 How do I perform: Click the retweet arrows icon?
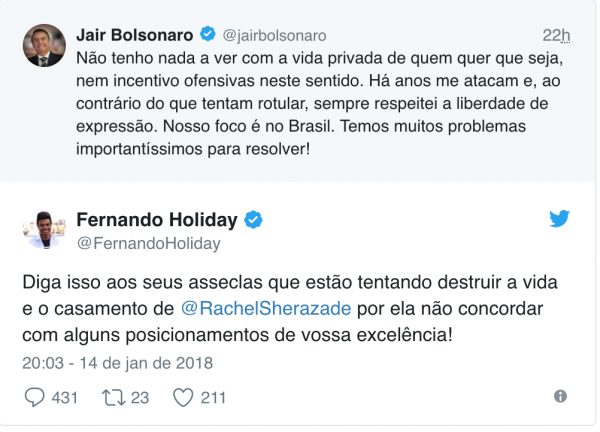click(x=115, y=397)
